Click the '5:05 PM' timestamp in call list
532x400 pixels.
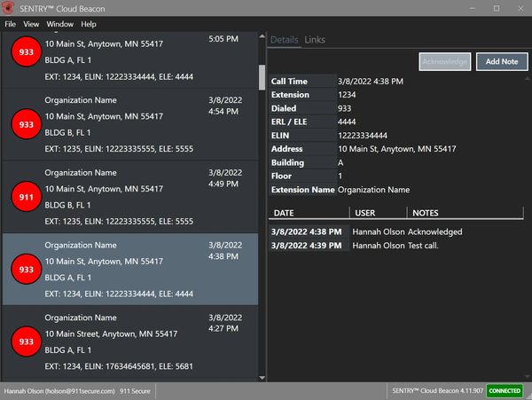(223, 39)
